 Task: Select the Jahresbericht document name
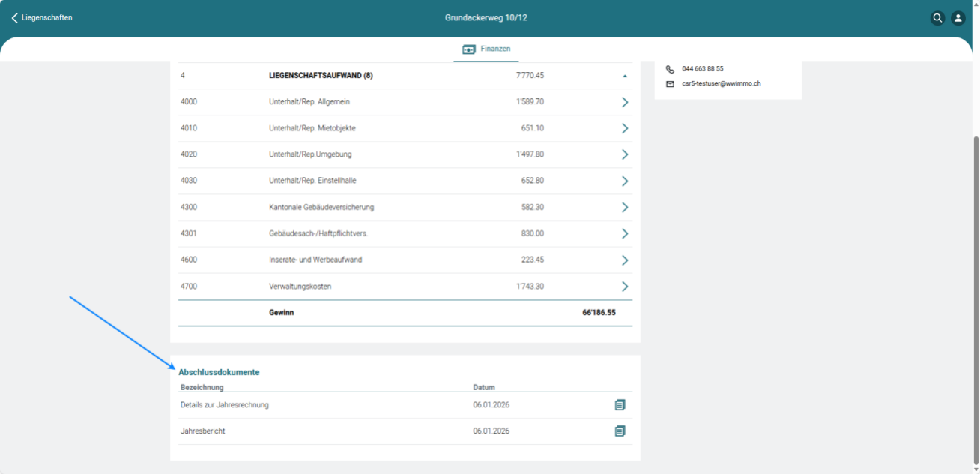(x=203, y=431)
